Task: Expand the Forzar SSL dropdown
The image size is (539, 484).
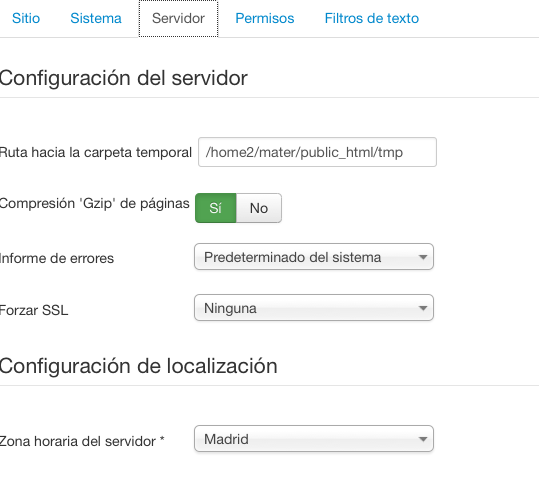Action: pos(314,308)
